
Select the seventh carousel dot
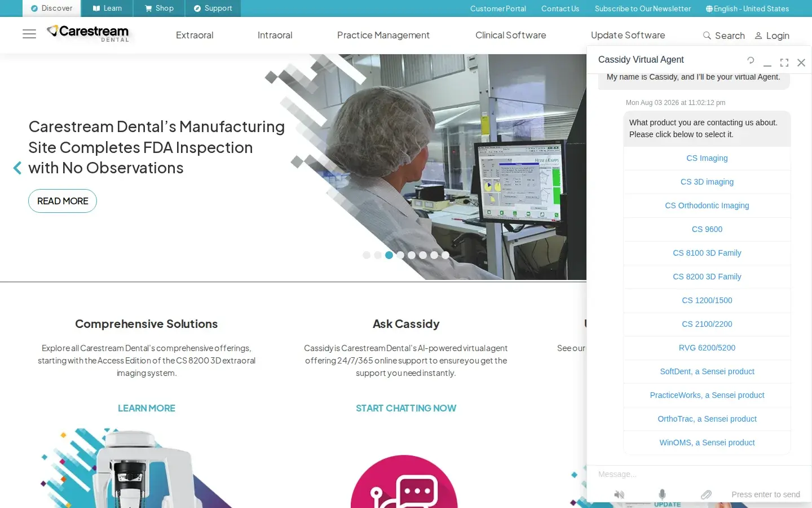point(434,255)
